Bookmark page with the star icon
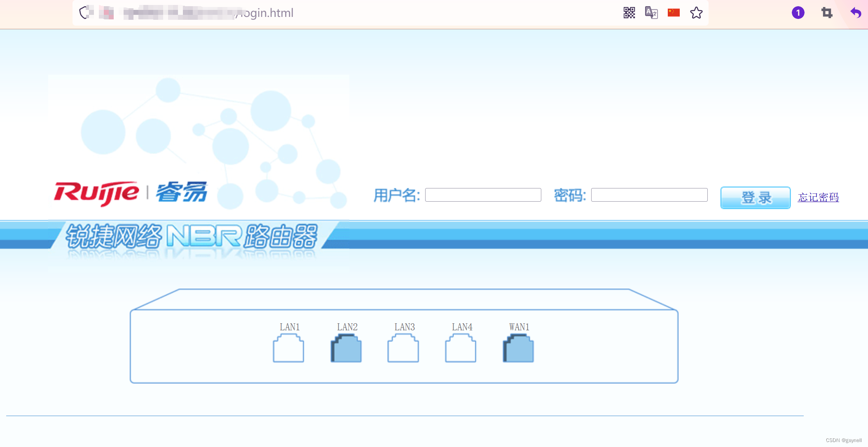Viewport: 868px width, 447px height. [x=696, y=13]
